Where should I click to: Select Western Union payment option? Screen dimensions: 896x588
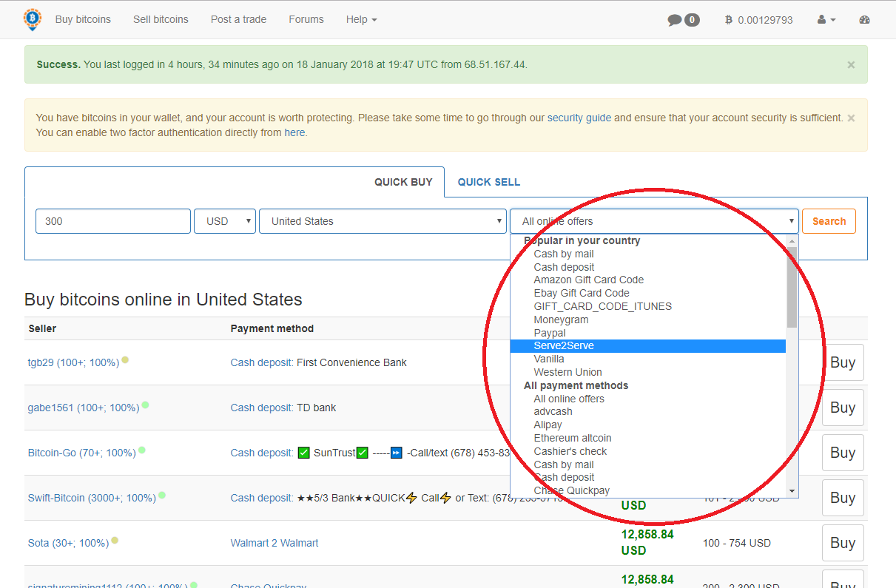pyautogui.click(x=567, y=372)
